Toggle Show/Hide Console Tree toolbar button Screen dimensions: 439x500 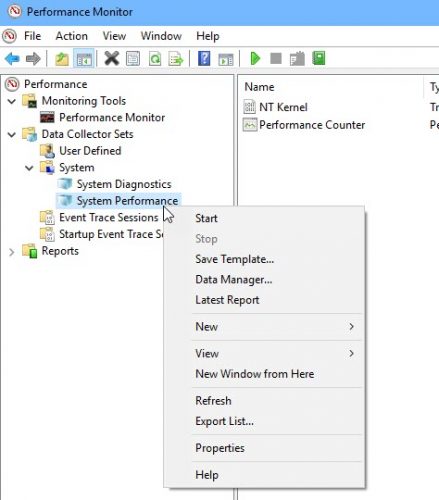[x=84, y=59]
